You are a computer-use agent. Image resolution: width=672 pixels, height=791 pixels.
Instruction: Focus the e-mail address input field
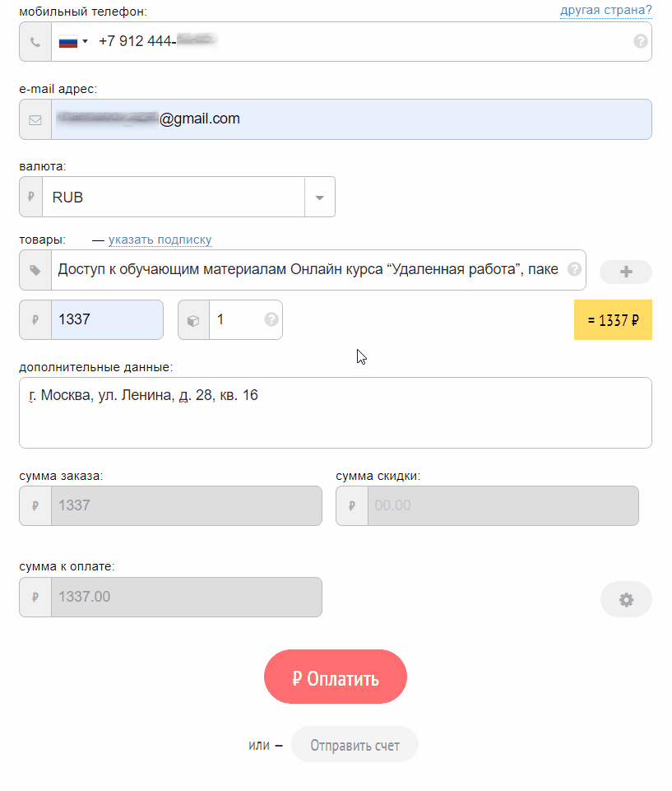[x=403, y=119]
